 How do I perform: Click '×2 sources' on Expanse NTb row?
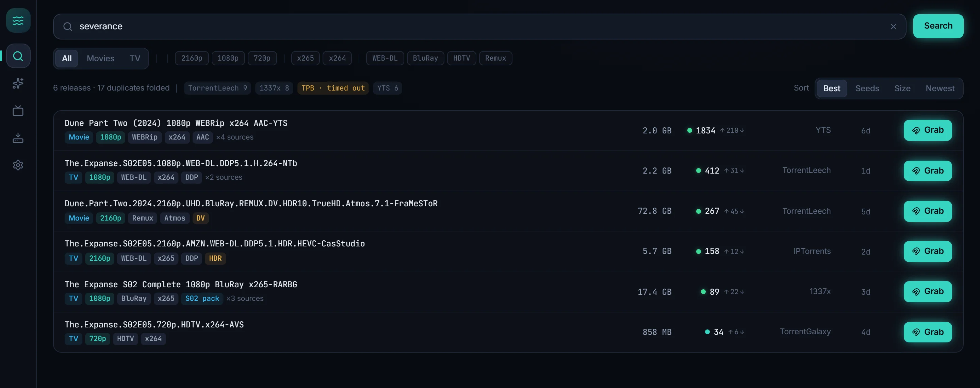(224, 178)
